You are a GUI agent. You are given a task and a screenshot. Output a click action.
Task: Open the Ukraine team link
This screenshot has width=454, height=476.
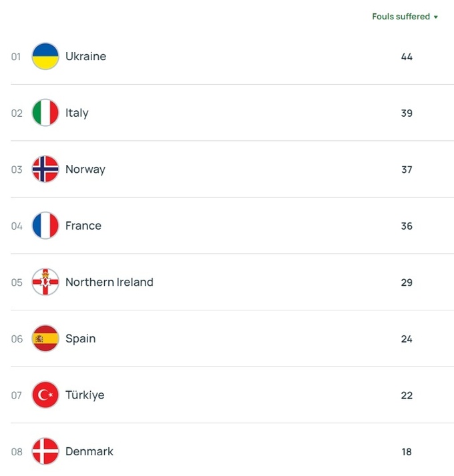85,57
